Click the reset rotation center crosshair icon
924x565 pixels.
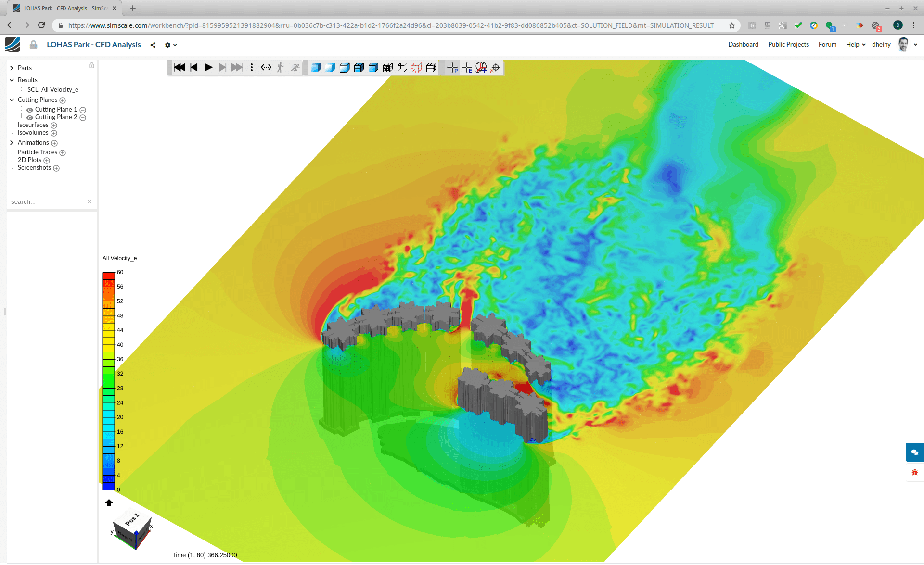pos(495,67)
